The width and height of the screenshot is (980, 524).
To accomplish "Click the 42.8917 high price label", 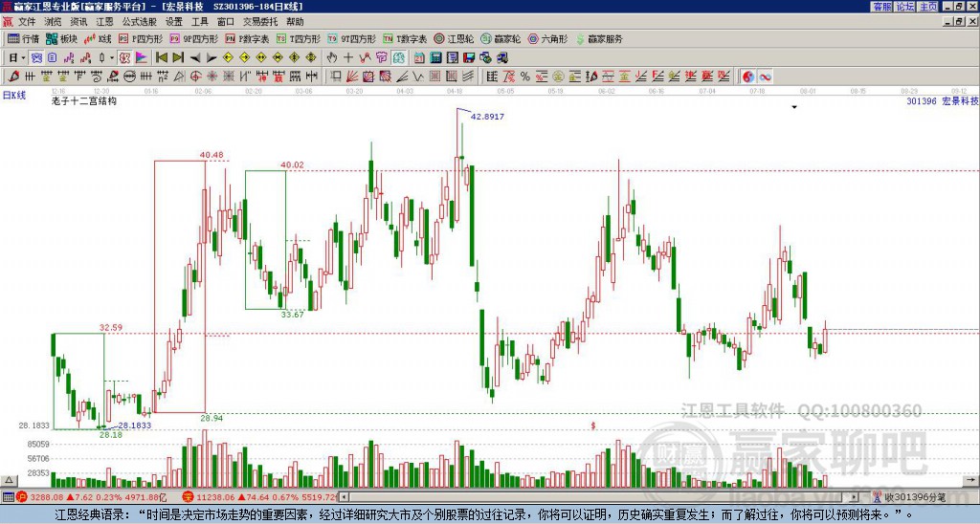I will pyautogui.click(x=487, y=117).
